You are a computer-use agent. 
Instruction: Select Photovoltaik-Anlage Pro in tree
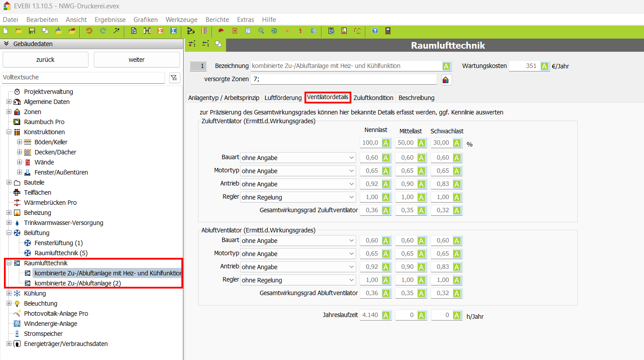pos(56,314)
